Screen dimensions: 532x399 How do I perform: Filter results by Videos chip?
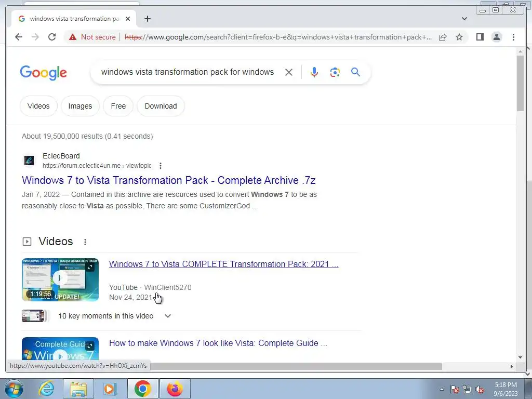(38, 106)
